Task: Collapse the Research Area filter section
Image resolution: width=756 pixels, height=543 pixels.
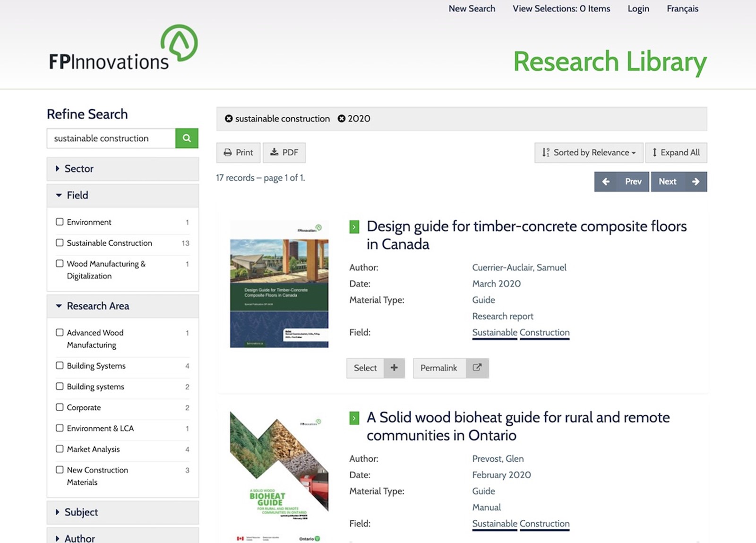Action: click(122, 306)
